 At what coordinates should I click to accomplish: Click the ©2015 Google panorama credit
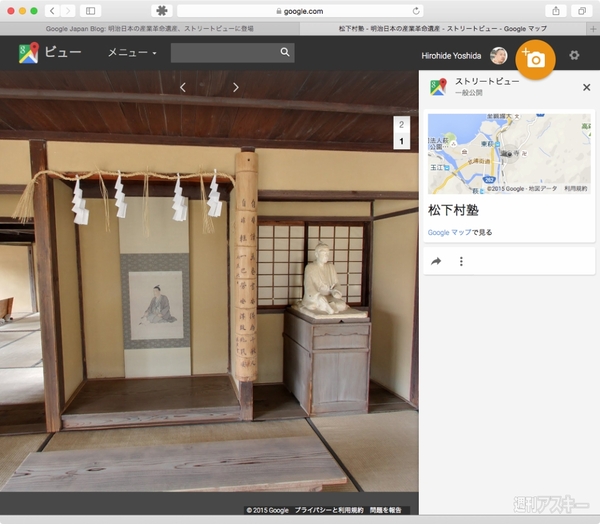pyautogui.click(x=267, y=510)
